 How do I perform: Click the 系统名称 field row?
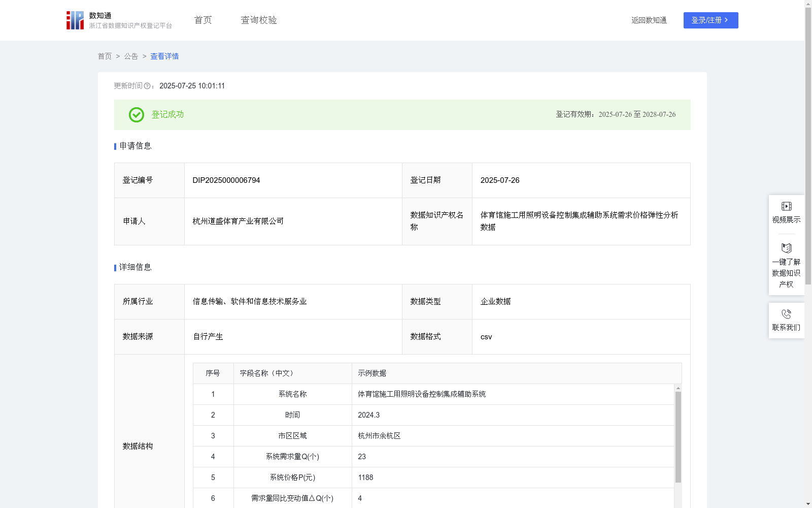click(x=433, y=394)
